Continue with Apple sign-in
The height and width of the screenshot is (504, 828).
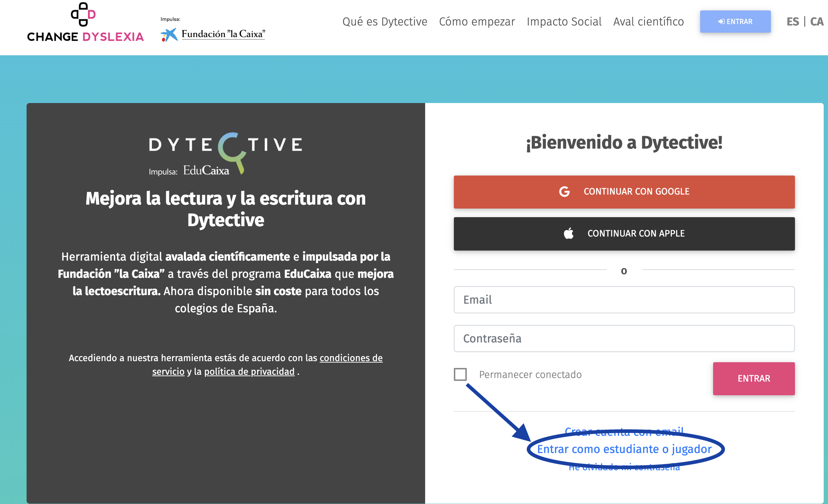[624, 234]
